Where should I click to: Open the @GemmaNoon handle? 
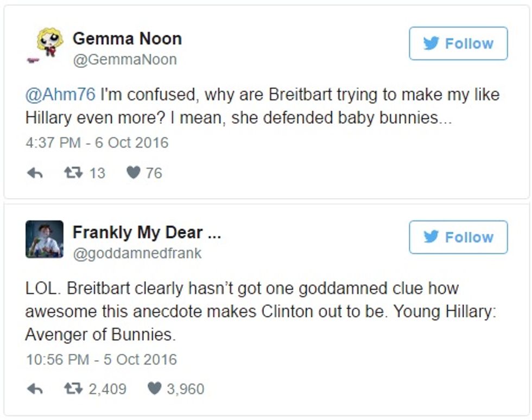[x=125, y=60]
